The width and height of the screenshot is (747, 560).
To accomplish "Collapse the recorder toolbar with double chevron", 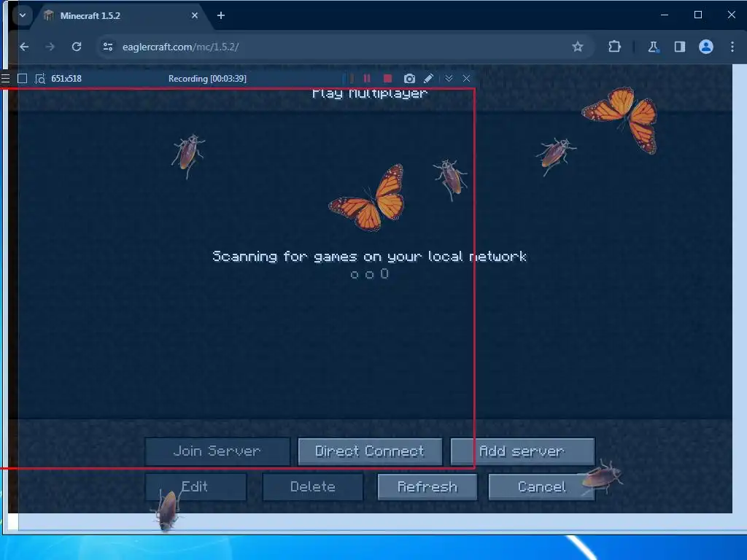I will 449,79.
